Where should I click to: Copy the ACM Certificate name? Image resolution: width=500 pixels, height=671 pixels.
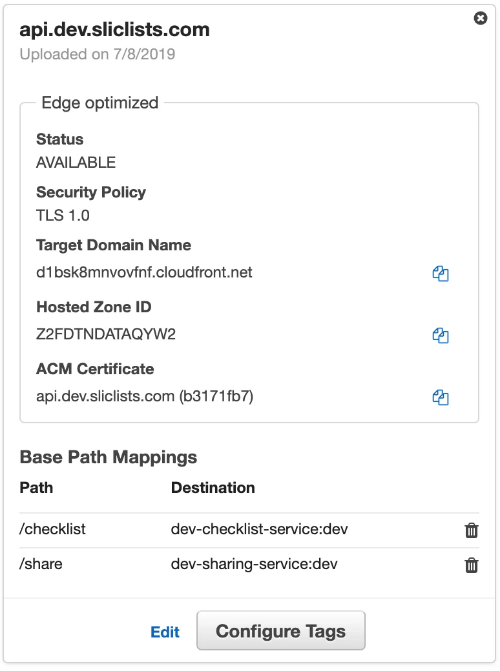[440, 397]
